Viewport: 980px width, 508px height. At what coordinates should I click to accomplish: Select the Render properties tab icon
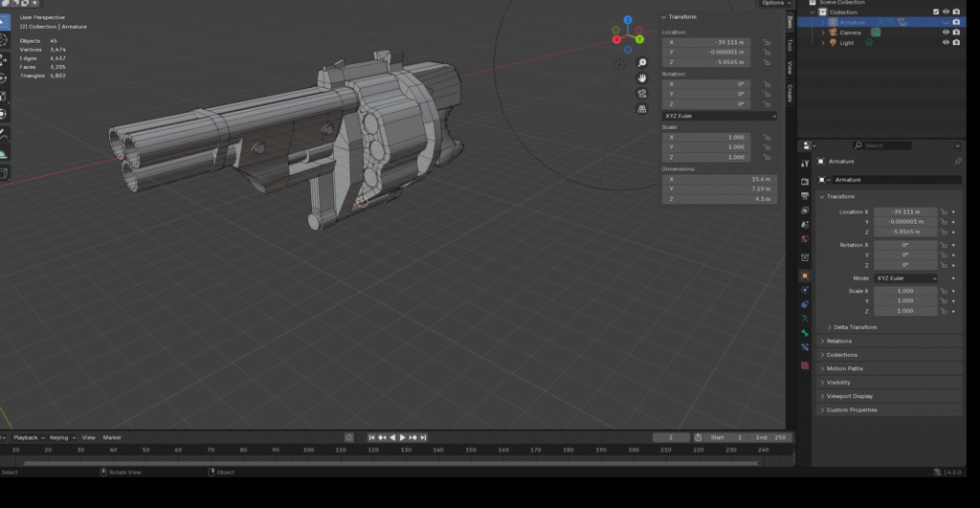point(805,182)
